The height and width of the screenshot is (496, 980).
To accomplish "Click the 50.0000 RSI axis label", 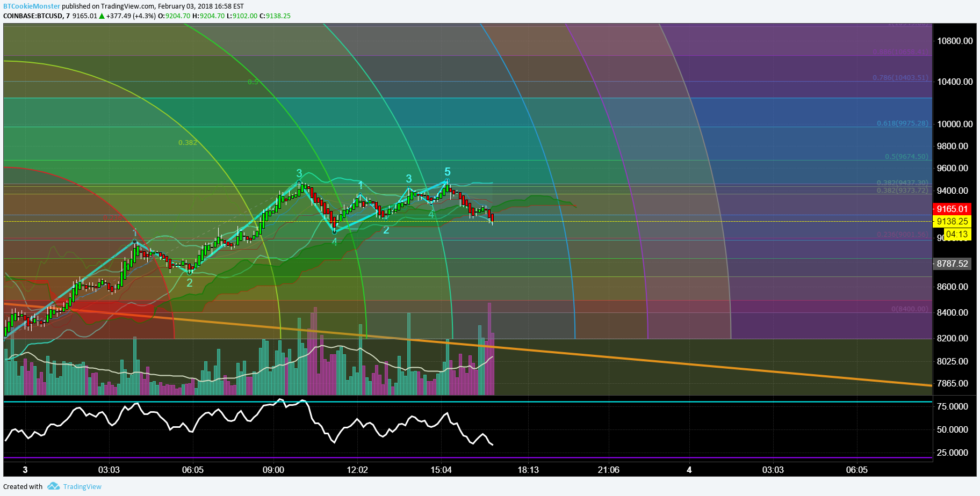I will 953,429.
